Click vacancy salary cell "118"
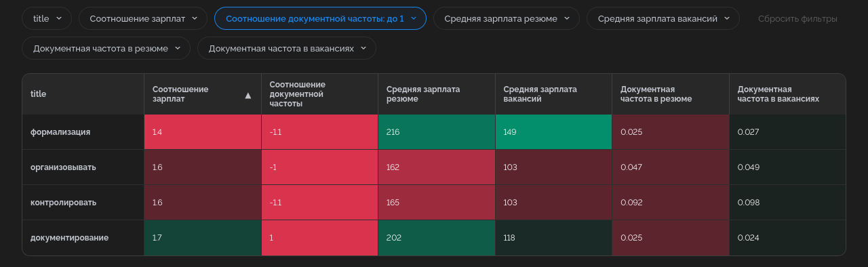Screen dimensions: 868x267 click(554, 238)
